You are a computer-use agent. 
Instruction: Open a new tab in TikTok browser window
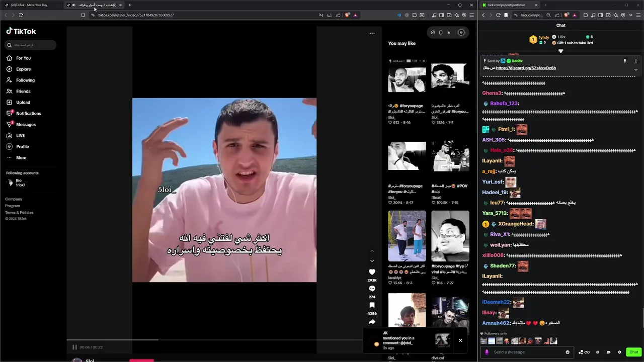coord(130,5)
